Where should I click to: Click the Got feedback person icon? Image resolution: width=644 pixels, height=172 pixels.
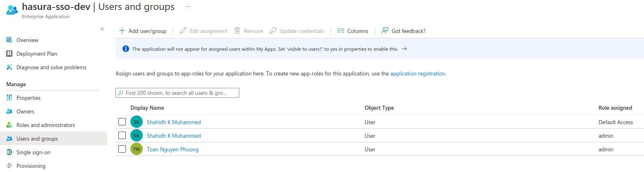385,31
